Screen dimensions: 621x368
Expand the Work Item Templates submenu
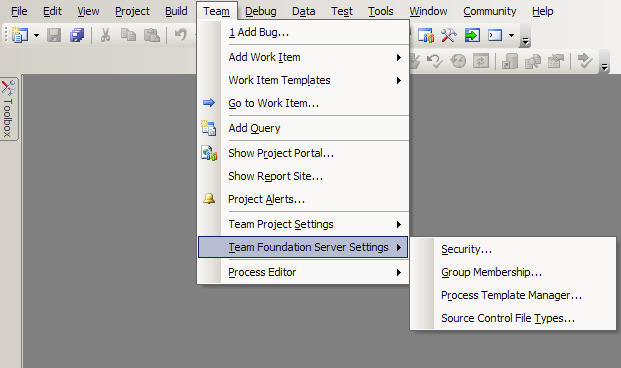pyautogui.click(x=303, y=80)
